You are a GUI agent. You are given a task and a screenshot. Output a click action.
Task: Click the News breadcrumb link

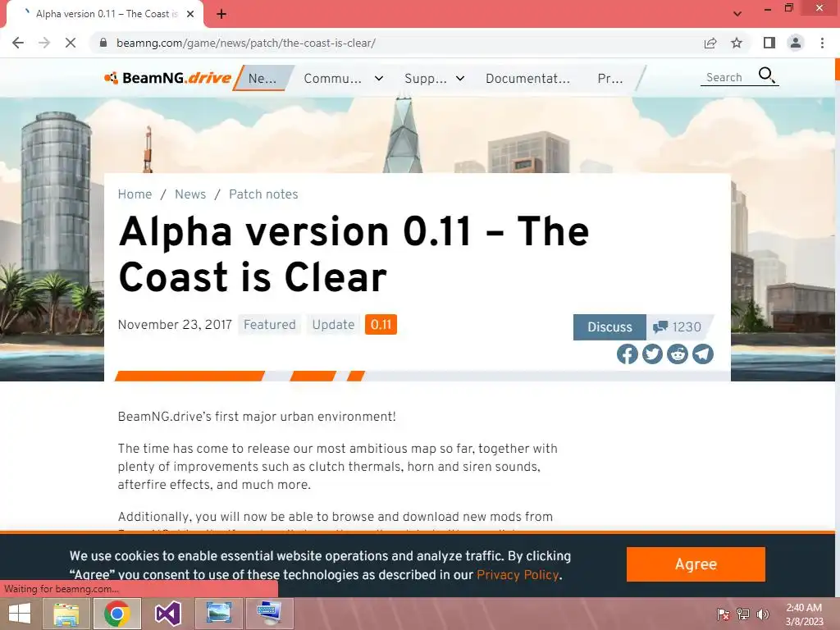190,194
